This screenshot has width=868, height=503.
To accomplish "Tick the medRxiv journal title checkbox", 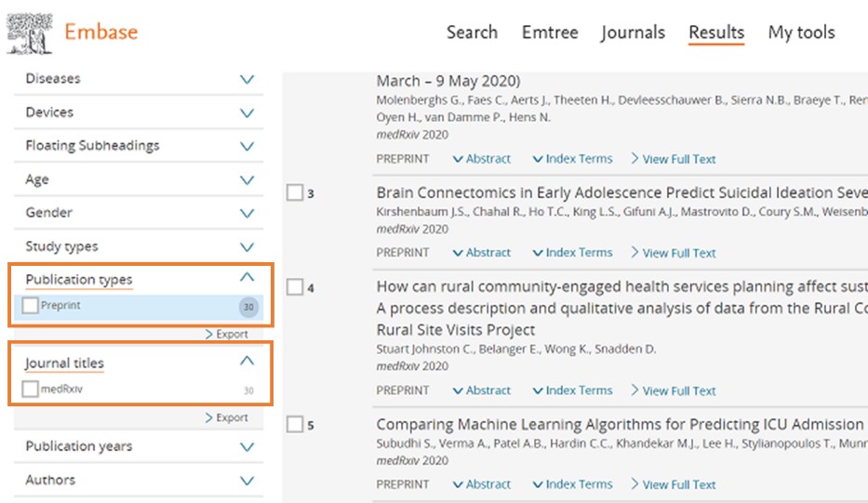I will (31, 390).
